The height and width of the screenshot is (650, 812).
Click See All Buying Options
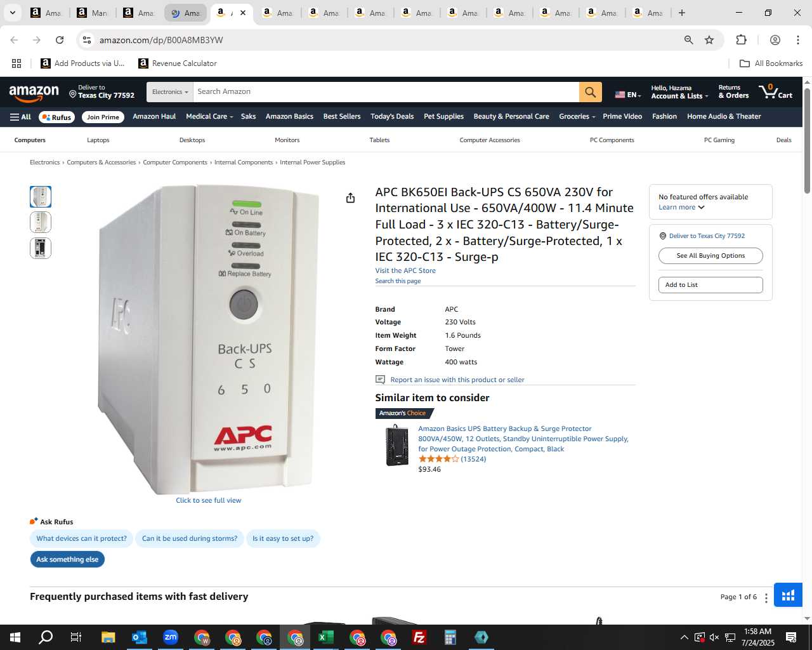pos(710,256)
